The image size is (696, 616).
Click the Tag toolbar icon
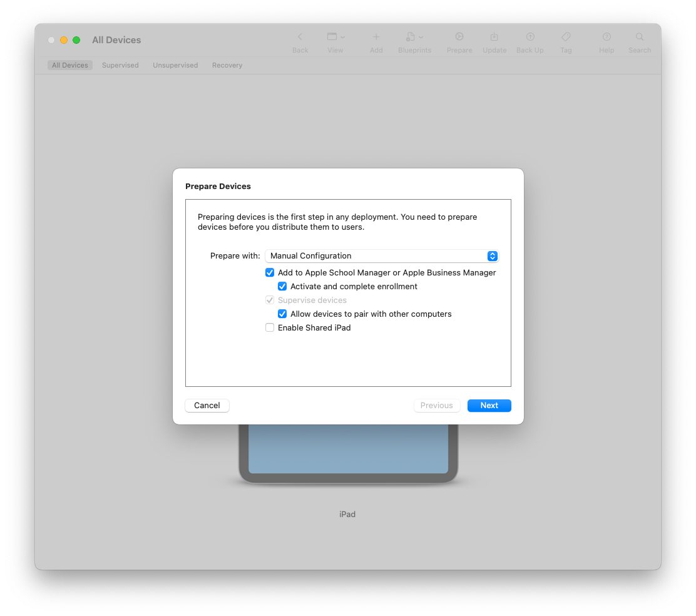click(566, 37)
